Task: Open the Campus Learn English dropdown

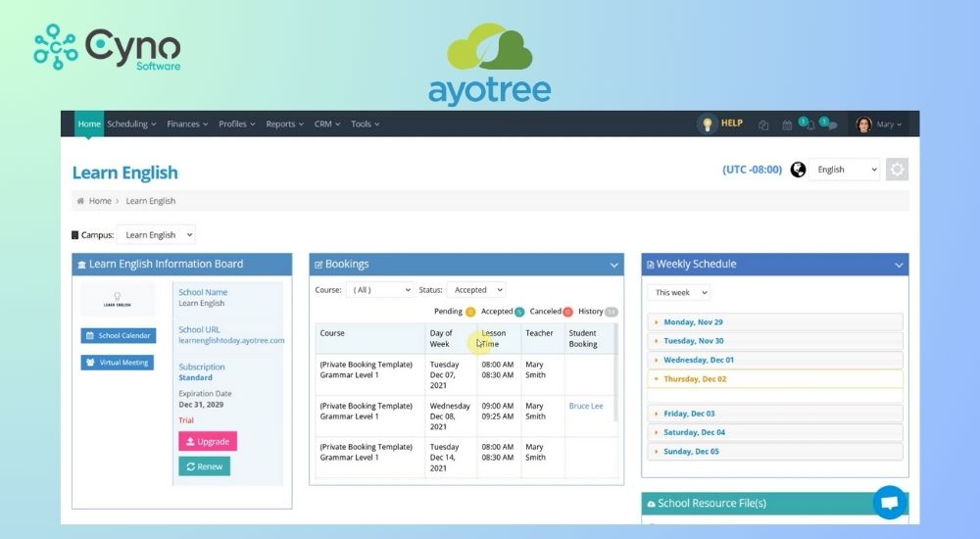Action: [x=156, y=235]
